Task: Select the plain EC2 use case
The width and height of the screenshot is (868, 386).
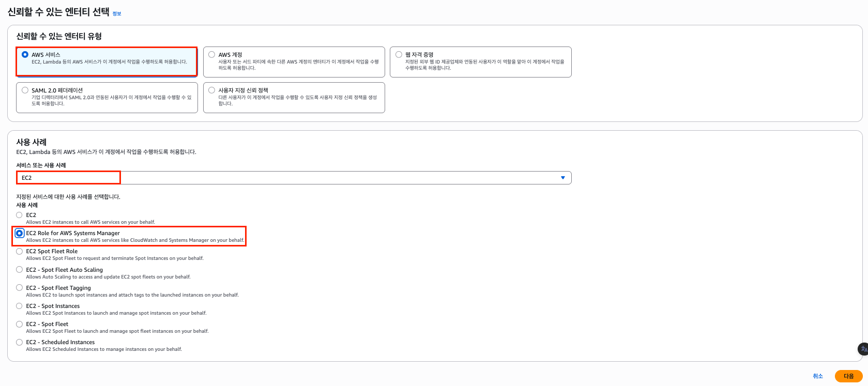Action: (x=20, y=215)
